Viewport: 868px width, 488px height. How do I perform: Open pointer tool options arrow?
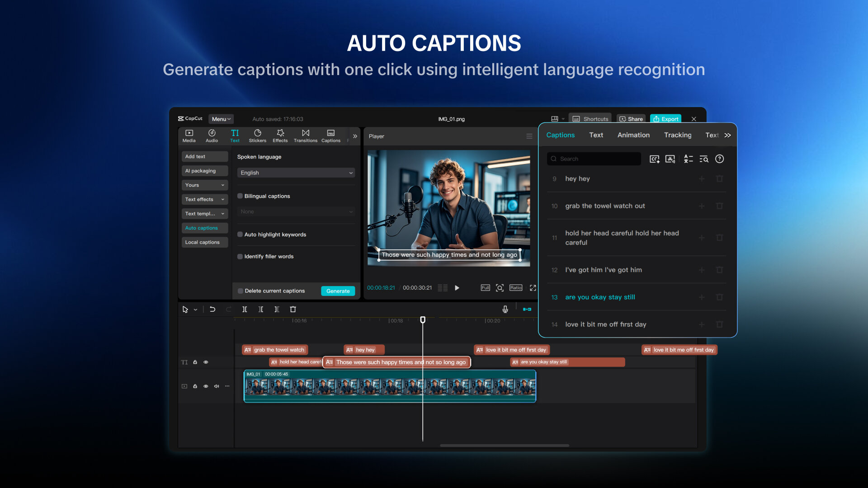[195, 310]
